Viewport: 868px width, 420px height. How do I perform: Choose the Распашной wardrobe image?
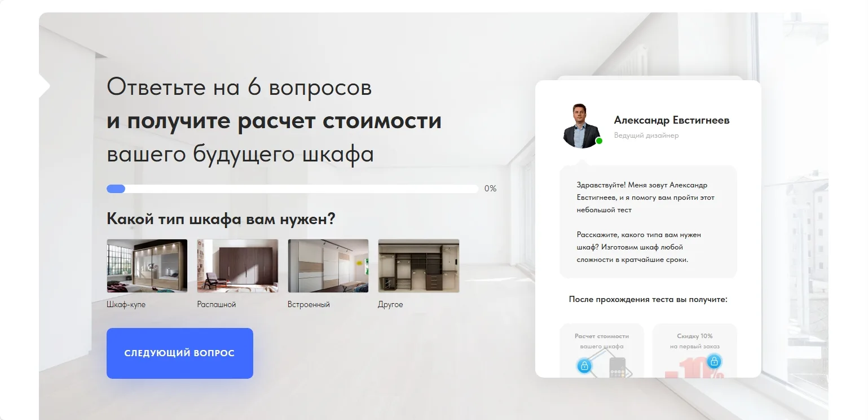tap(237, 266)
